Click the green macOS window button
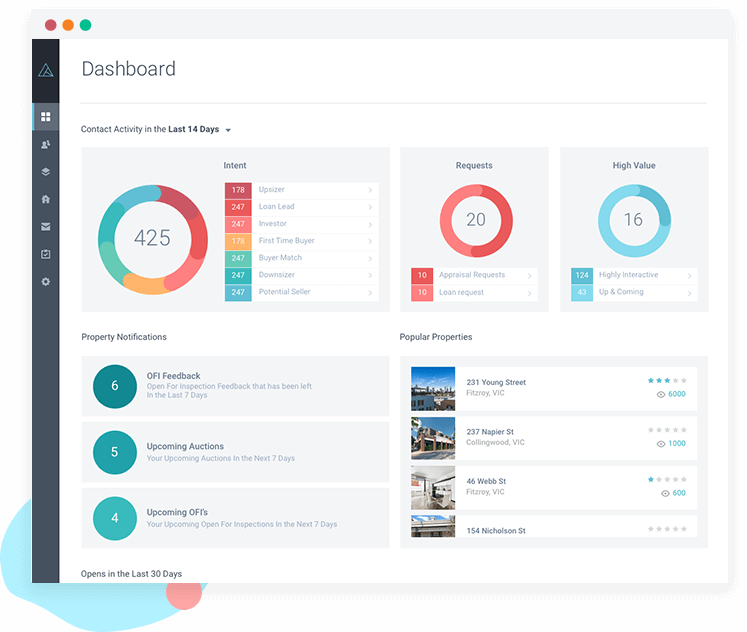 (x=86, y=25)
